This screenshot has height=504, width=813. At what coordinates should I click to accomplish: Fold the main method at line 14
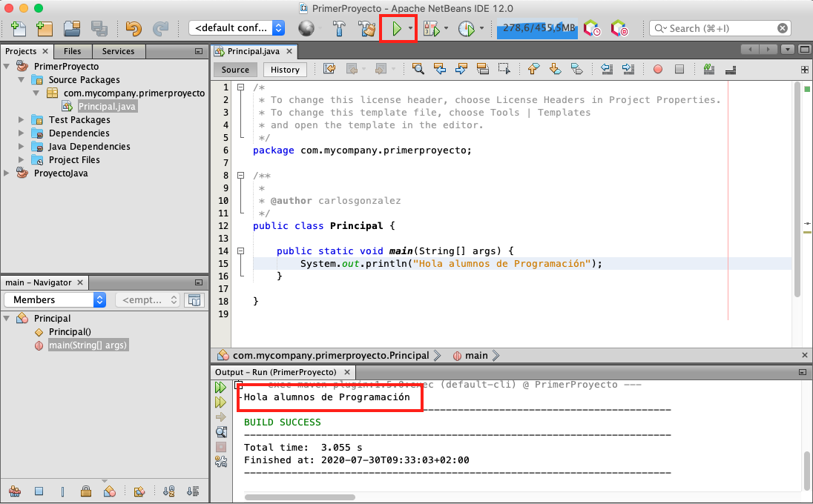[x=240, y=251]
